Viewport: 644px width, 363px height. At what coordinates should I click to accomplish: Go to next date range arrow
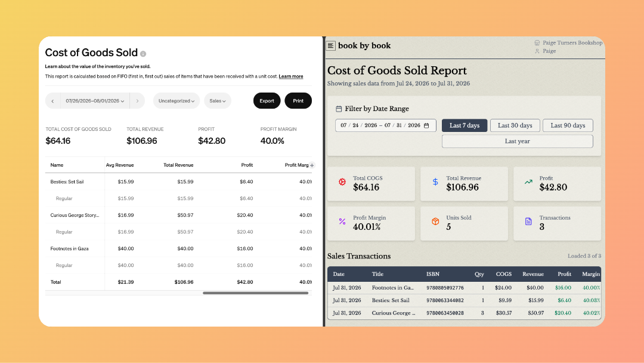tap(137, 101)
